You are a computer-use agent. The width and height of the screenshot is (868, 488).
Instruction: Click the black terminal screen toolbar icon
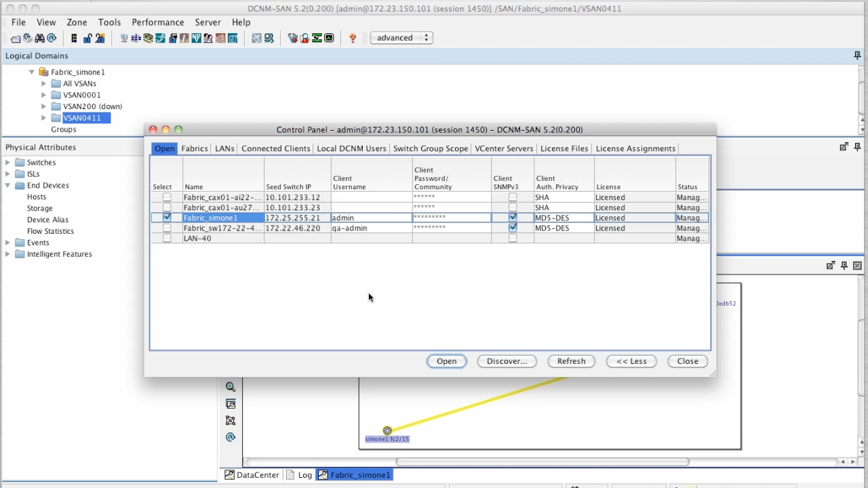pyautogui.click(x=329, y=38)
